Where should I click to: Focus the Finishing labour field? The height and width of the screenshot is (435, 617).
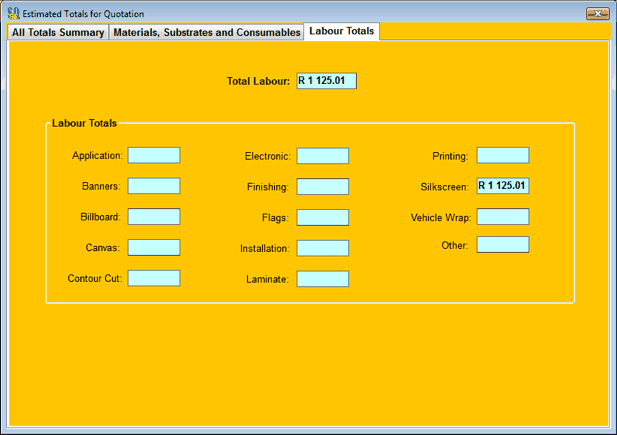(323, 187)
